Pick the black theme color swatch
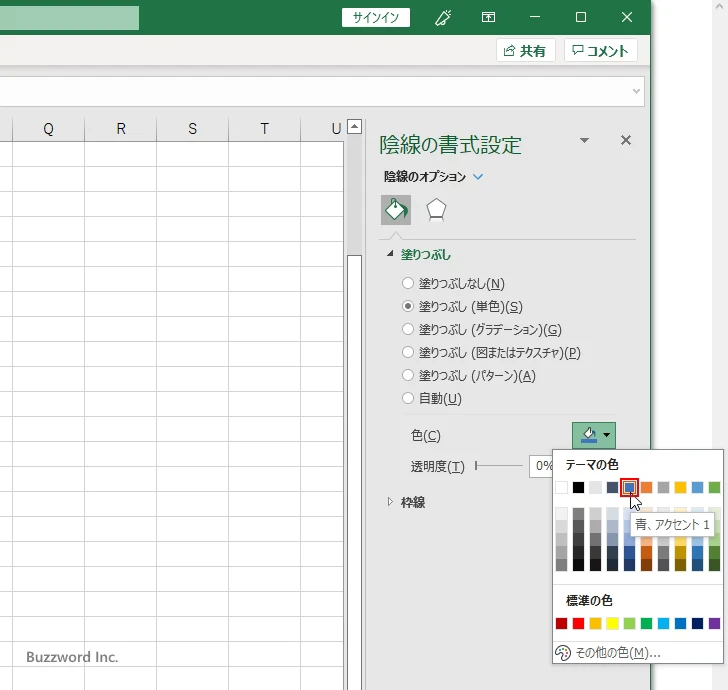The height and width of the screenshot is (690, 728). click(x=578, y=488)
